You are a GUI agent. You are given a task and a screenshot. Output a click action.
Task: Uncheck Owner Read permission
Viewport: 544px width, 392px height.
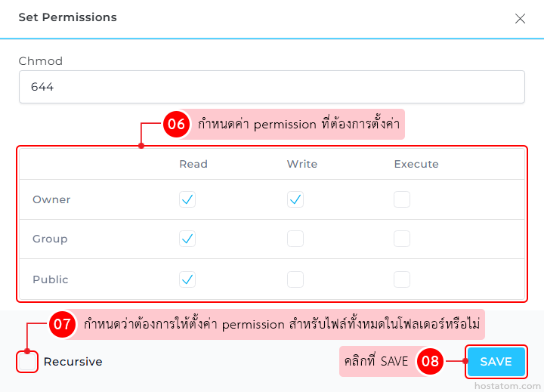187,199
